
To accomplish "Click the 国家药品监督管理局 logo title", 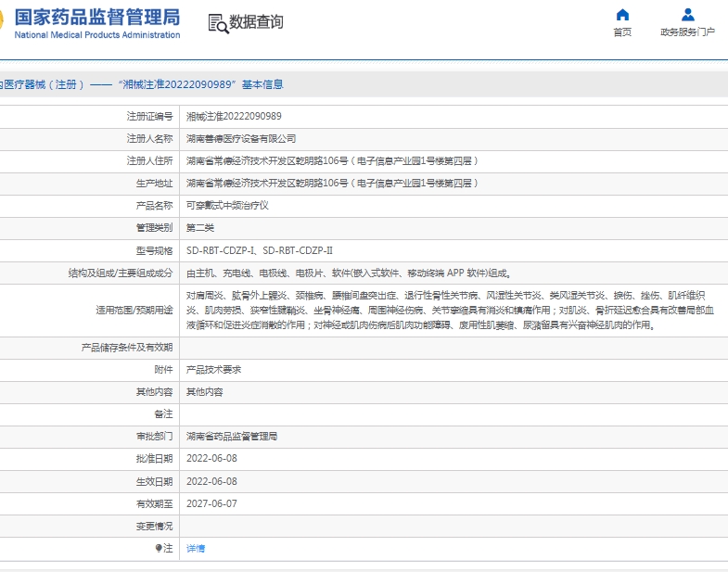I will [x=97, y=18].
